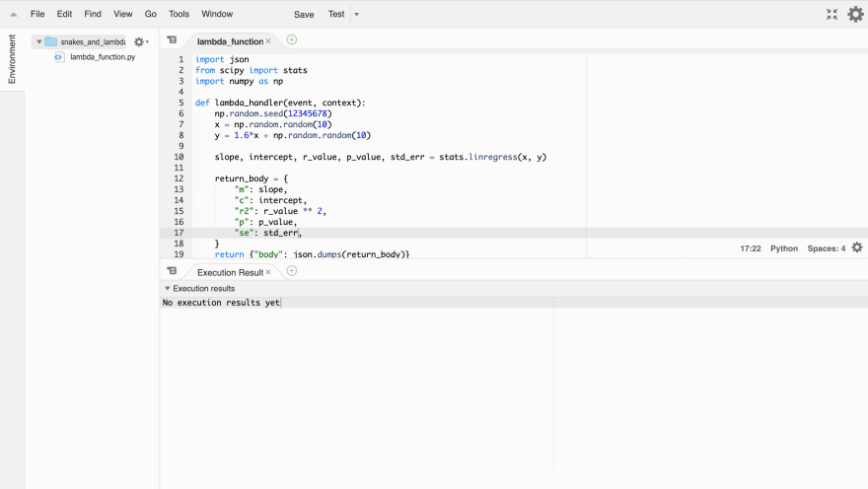This screenshot has height=489, width=868.
Task: Select the snakes_and_lambda folder name
Action: pyautogui.click(x=93, y=42)
